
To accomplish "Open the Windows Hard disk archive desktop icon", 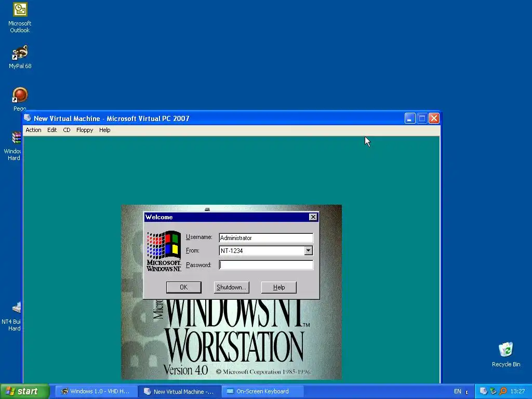I will click(x=14, y=146).
